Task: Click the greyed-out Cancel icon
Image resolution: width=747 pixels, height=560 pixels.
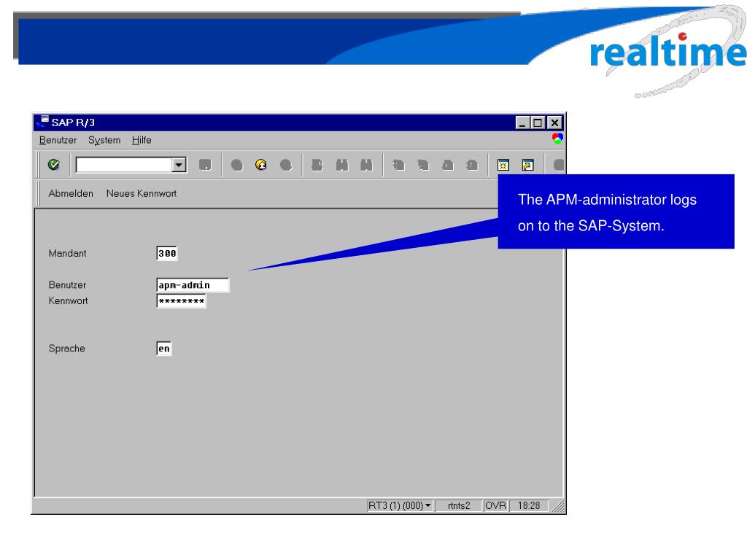Action: click(286, 165)
